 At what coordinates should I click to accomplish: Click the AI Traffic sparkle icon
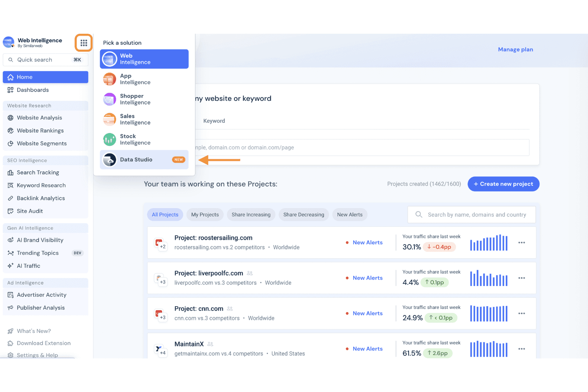click(11, 266)
